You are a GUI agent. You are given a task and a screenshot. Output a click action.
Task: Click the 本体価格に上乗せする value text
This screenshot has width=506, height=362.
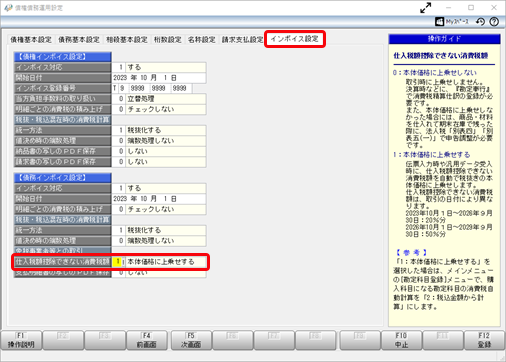click(x=161, y=262)
